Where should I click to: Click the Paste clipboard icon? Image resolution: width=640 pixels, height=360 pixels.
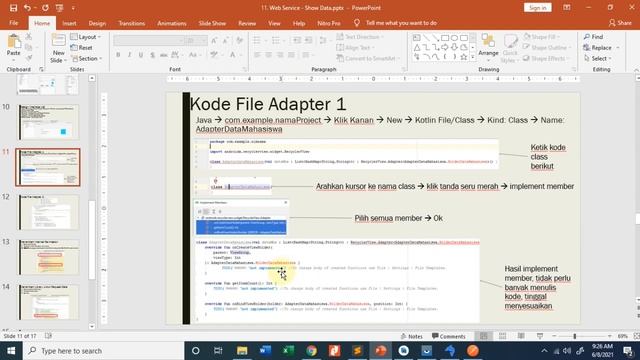coord(13,41)
